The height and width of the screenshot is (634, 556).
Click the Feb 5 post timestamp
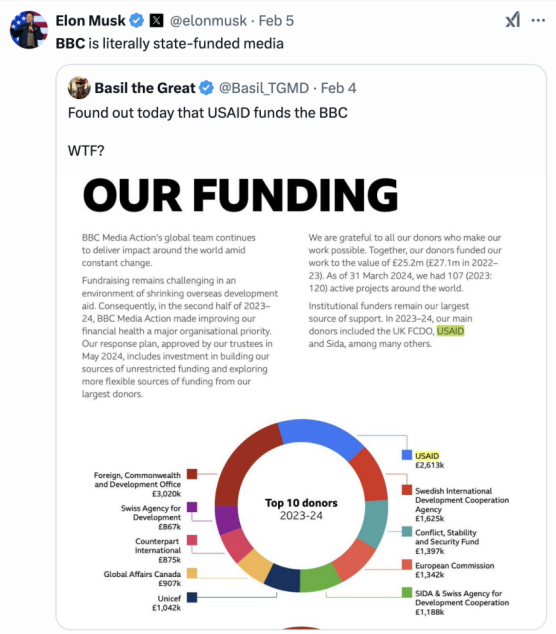coord(276,21)
